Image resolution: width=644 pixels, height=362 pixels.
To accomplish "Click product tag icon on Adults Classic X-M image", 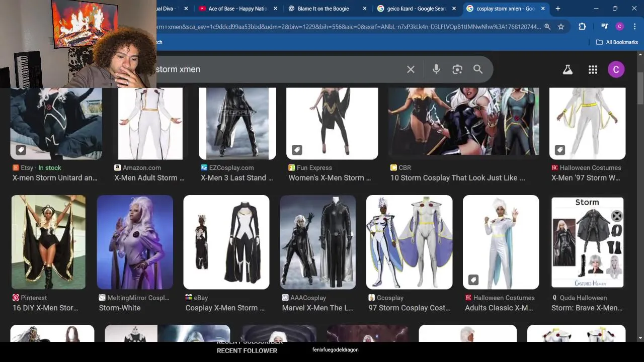I will [x=473, y=280].
